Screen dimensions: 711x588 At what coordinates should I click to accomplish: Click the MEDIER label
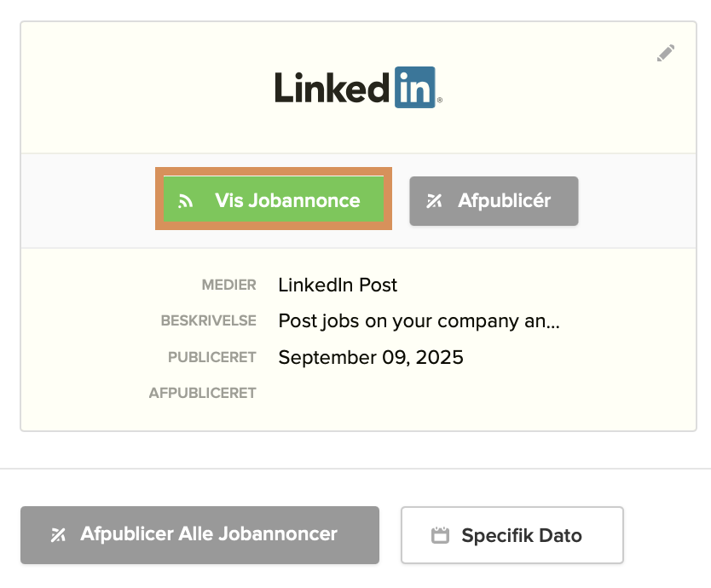pyautogui.click(x=228, y=285)
